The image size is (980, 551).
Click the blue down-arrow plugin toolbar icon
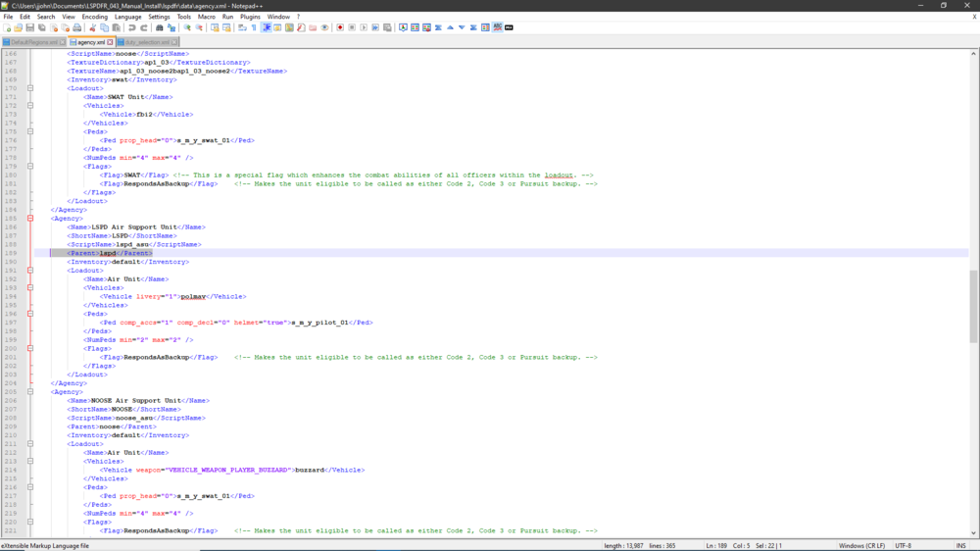click(x=462, y=27)
